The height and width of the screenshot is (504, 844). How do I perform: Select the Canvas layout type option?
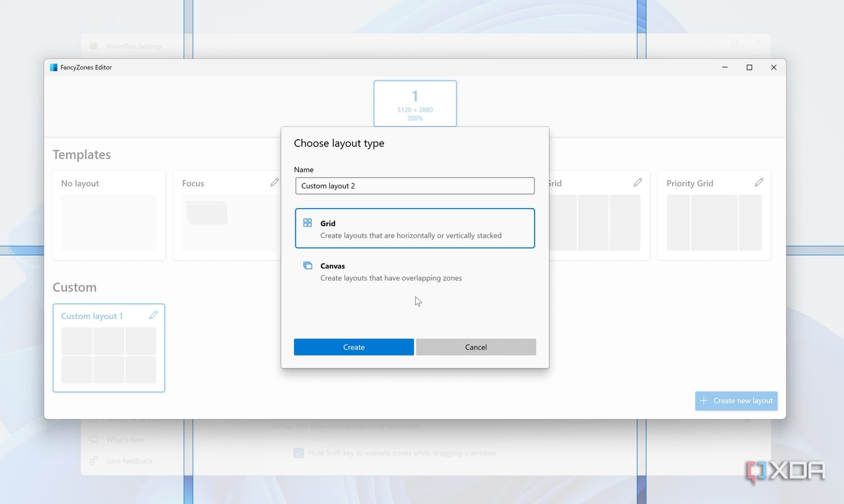pyautogui.click(x=415, y=271)
